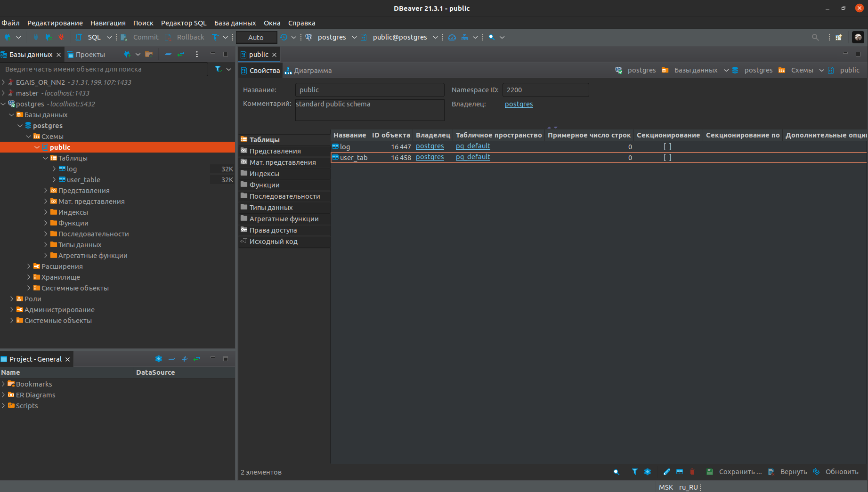
Task: Click the navigator filter funnel icon
Action: (x=218, y=69)
